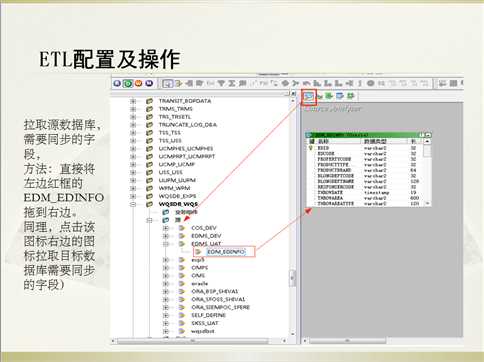Screen dimensions: 484x362
Task: Select the UUPM_UUPM folder
Action: [x=177, y=180]
